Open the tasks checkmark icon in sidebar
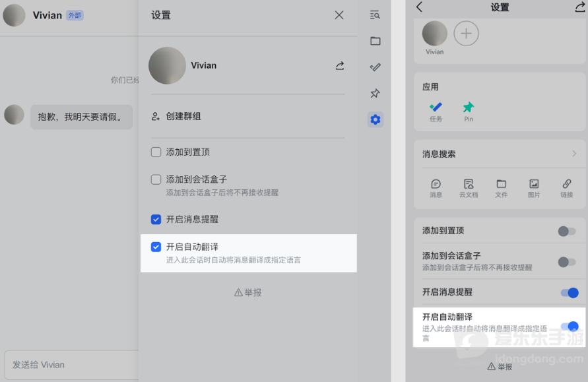Screen dimensions: 588x382 click(x=375, y=67)
